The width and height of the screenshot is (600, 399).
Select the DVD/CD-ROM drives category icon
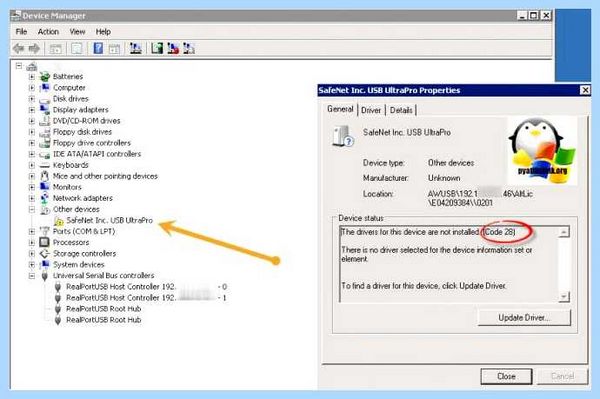44,121
